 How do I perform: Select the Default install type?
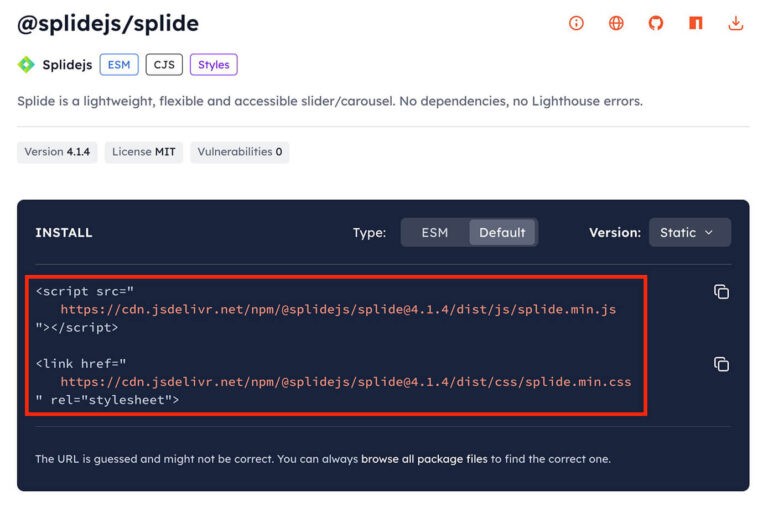pyautogui.click(x=502, y=232)
